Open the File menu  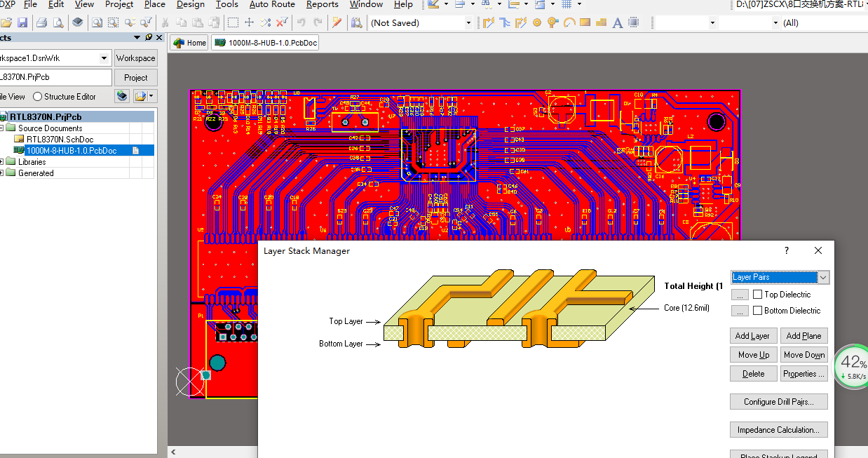(x=30, y=4)
